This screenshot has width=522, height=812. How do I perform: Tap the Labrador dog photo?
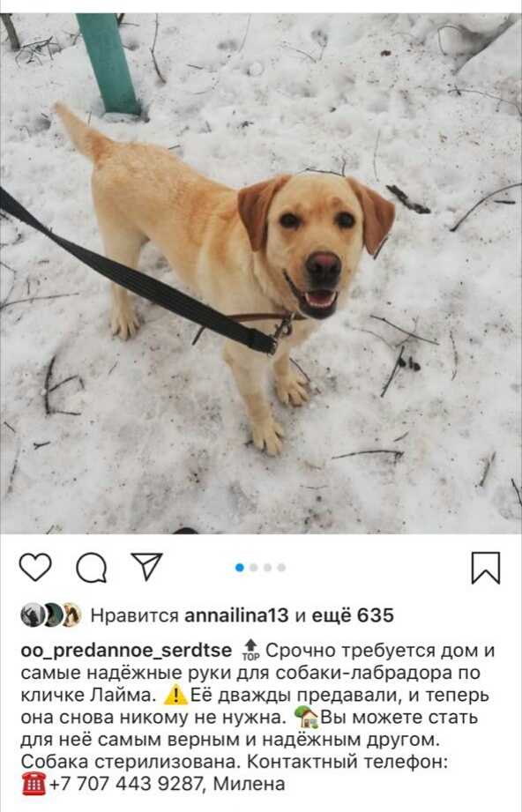(261, 273)
